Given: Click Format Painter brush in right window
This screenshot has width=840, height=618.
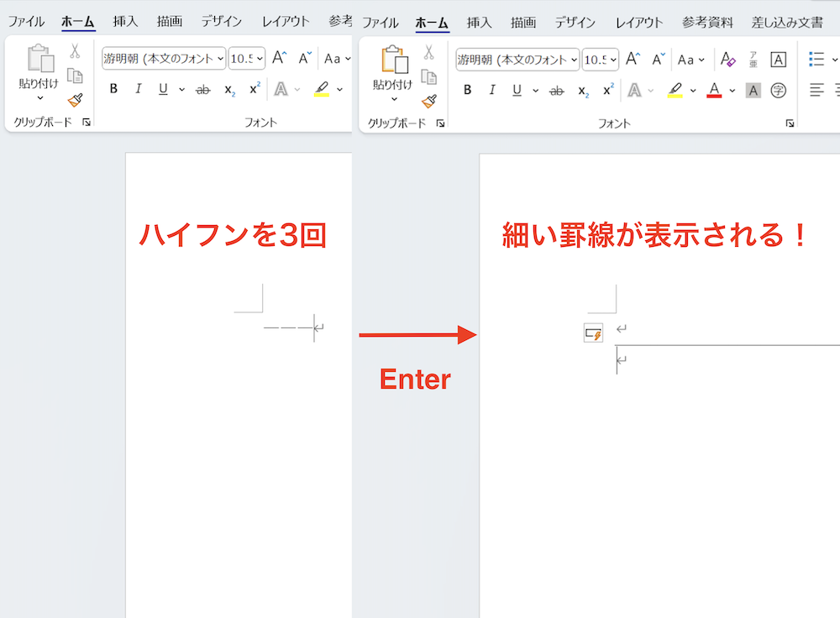Looking at the screenshot, I should 429,102.
